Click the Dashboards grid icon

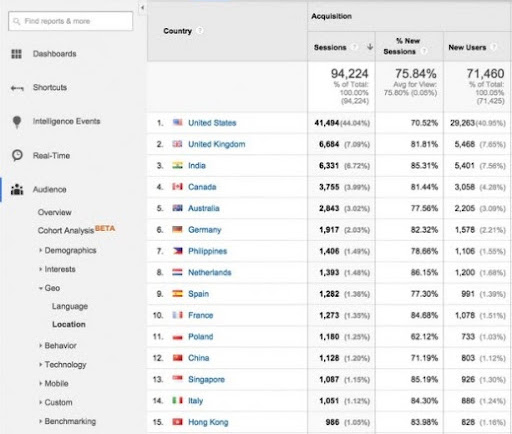click(16, 54)
